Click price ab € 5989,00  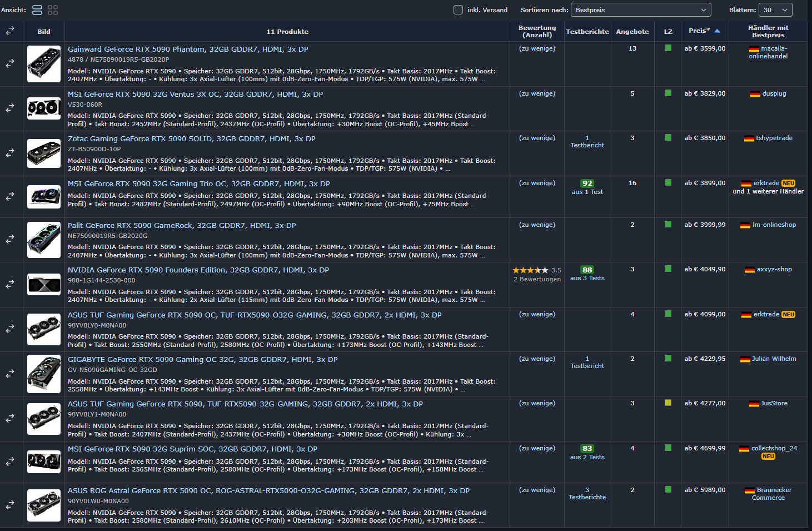[705, 490]
